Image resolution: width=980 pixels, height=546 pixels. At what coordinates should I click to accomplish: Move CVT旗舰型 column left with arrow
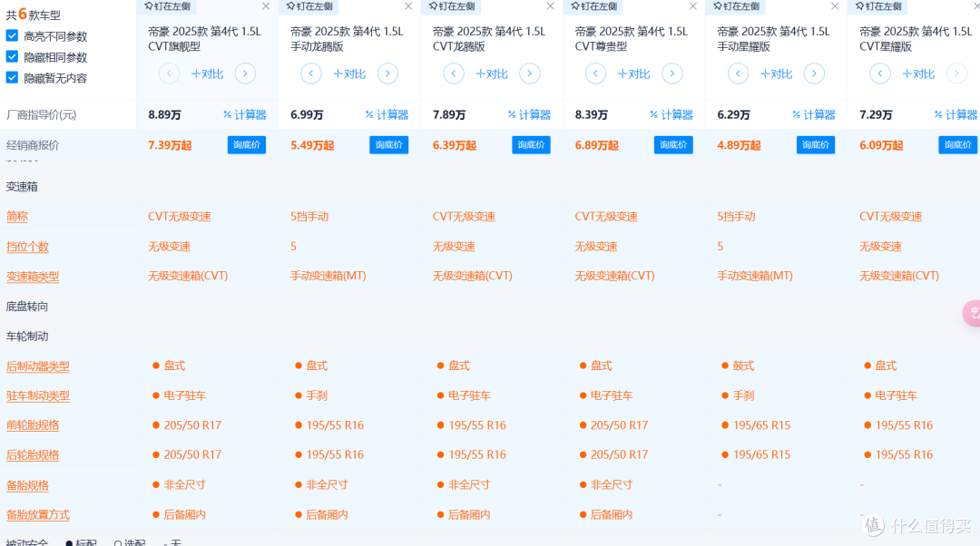point(169,73)
